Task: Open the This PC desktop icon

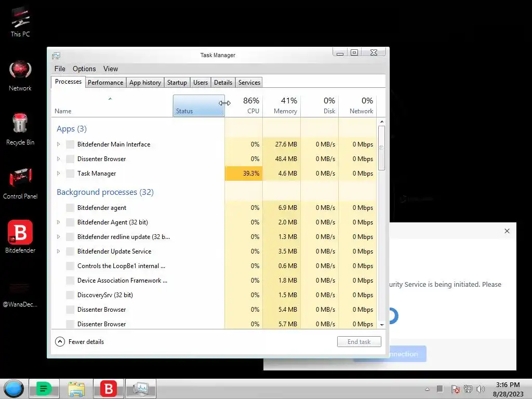Action: [20, 22]
